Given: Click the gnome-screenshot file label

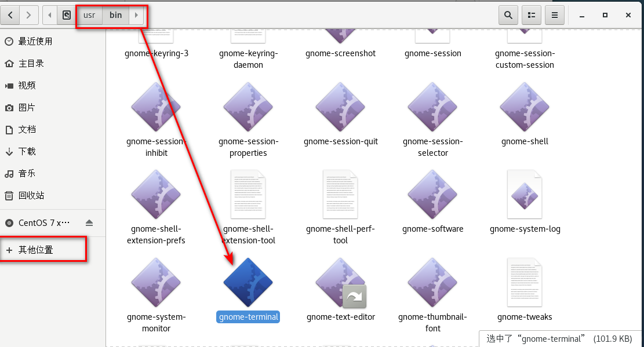Looking at the screenshot, I should [340, 53].
